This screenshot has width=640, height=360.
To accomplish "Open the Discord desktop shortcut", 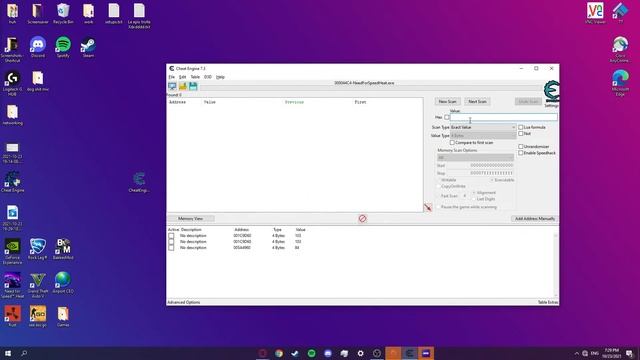I will point(38,47).
